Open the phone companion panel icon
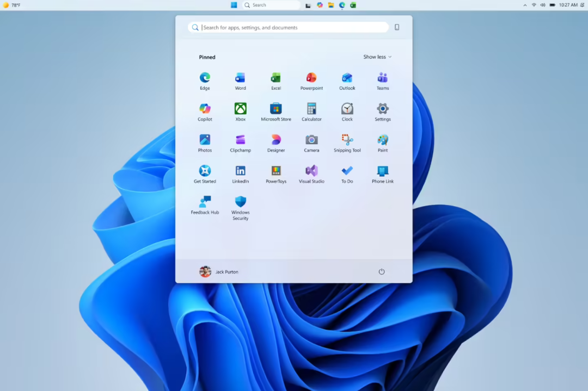Screen dimensions: 588x391 pos(397,27)
